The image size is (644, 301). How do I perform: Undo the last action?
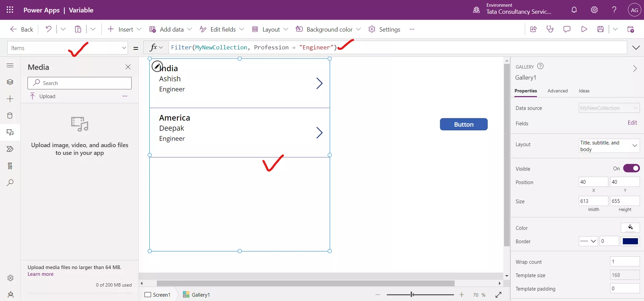point(49,29)
